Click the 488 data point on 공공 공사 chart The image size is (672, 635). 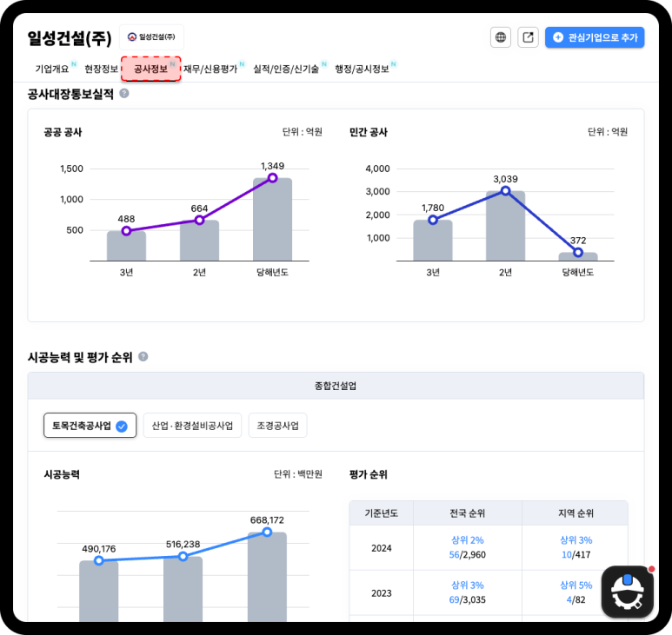click(126, 231)
